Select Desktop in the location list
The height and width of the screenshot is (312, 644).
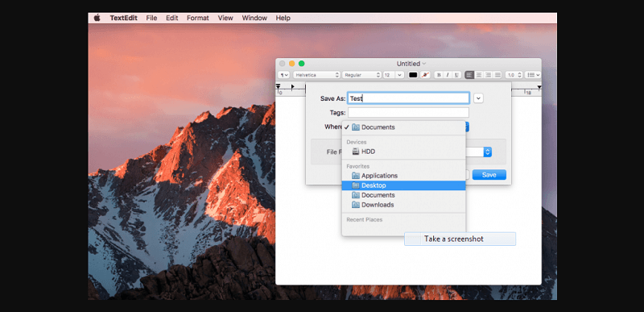[404, 185]
